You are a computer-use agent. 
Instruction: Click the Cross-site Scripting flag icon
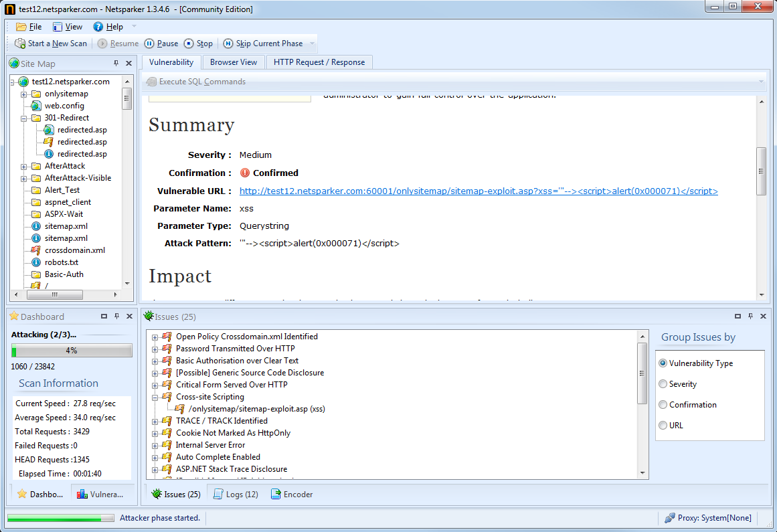pyautogui.click(x=167, y=397)
